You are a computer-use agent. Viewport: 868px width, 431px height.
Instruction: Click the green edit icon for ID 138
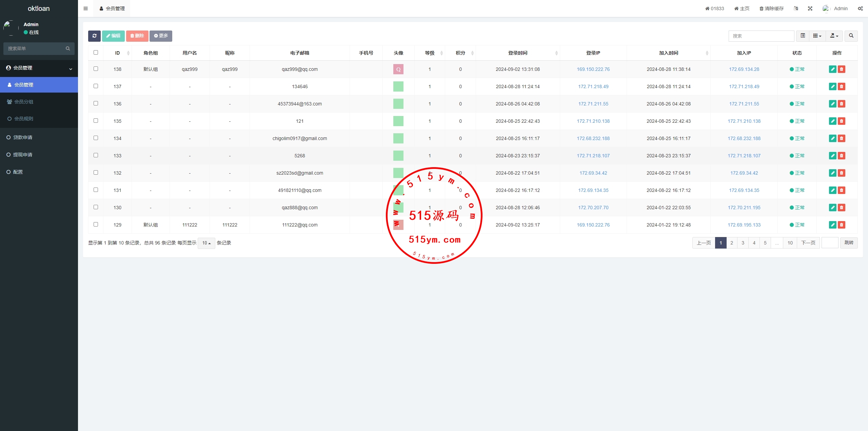pyautogui.click(x=832, y=69)
